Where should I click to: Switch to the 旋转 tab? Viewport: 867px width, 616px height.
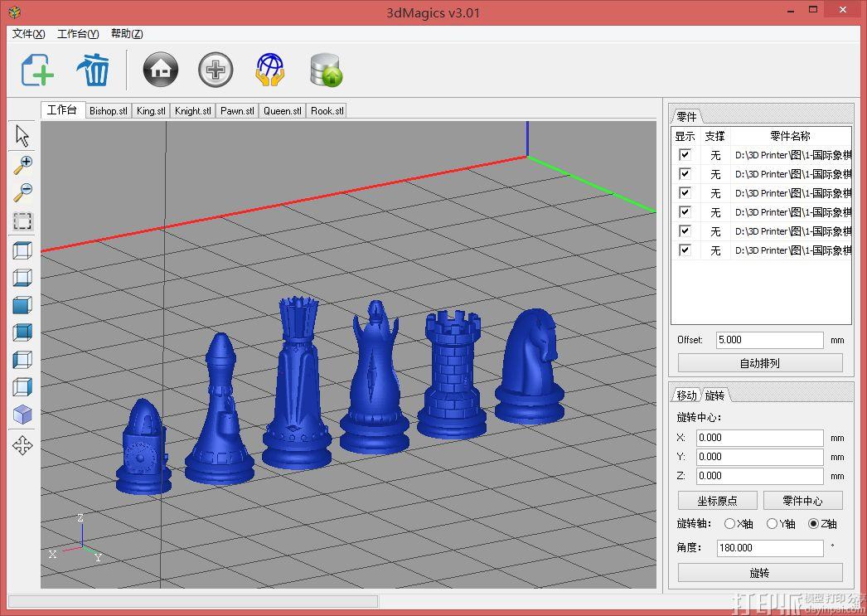[715, 395]
